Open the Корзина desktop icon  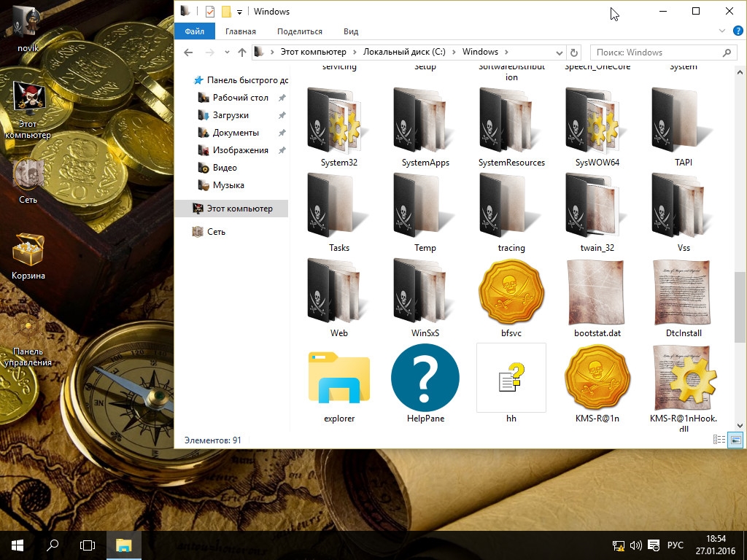tap(28, 251)
